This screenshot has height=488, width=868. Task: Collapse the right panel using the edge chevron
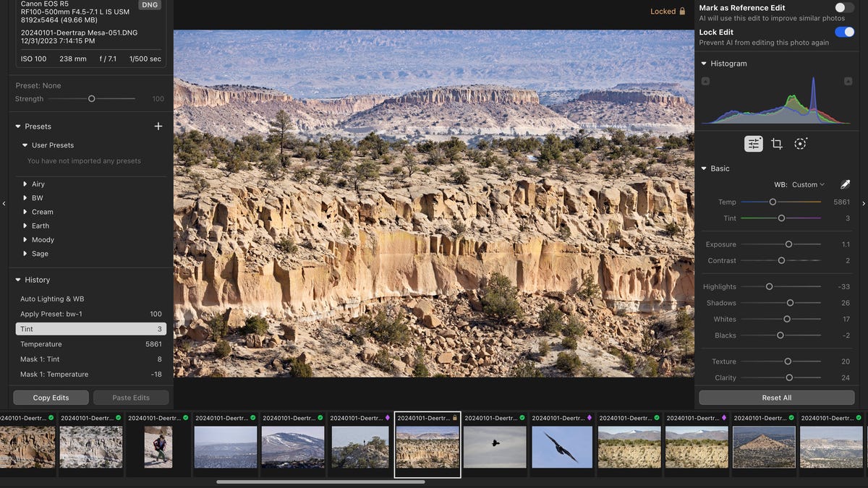[x=864, y=205]
